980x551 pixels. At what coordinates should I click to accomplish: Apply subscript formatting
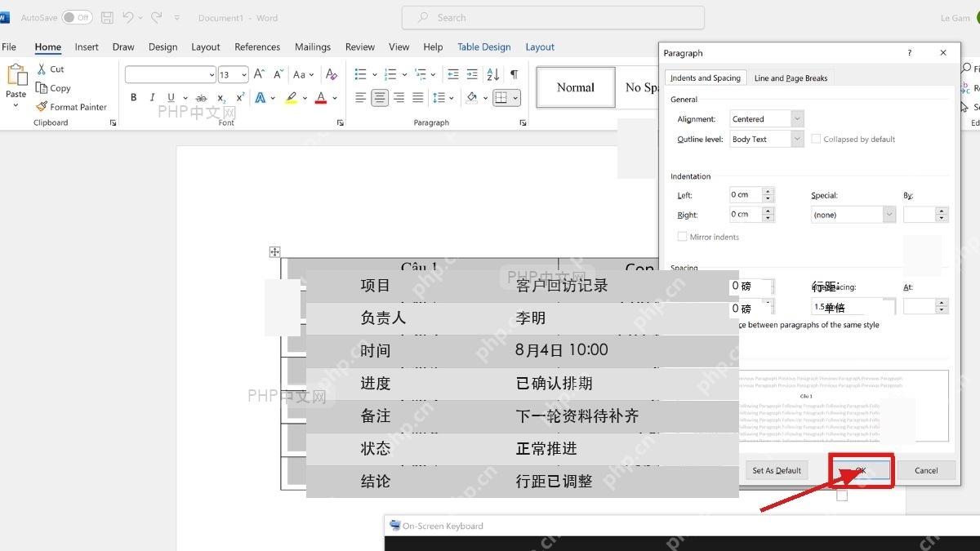coord(221,98)
